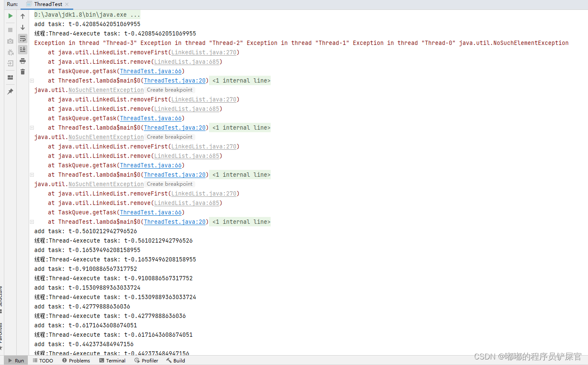Expand fold marker beside first lambda$main$0 line
Viewport: 588px width, 365px height.
32,80
